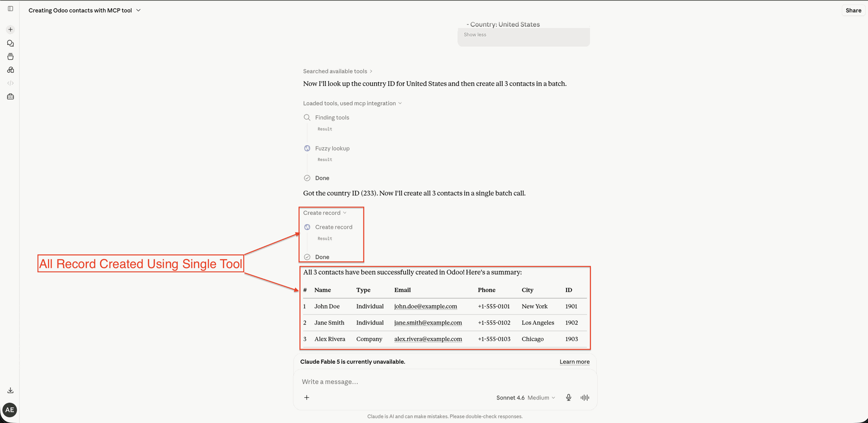
Task: Click the Done status after Create record
Action: tap(322, 257)
